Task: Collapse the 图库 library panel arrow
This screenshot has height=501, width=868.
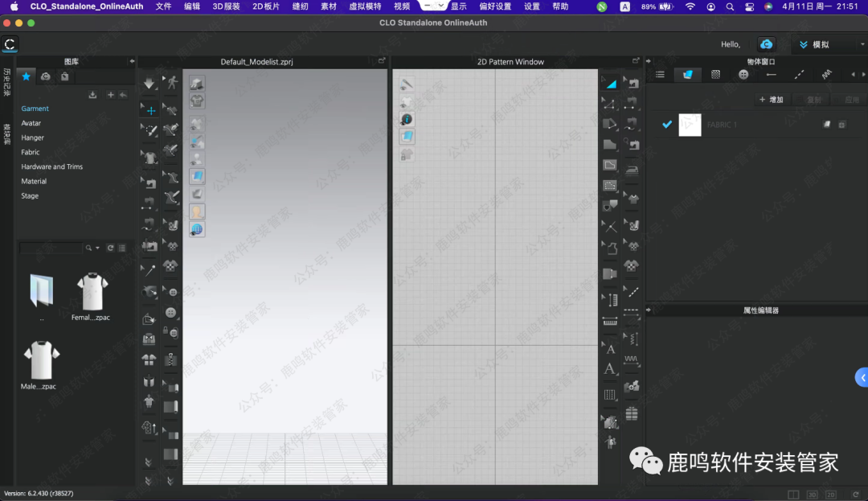Action: pos(132,62)
